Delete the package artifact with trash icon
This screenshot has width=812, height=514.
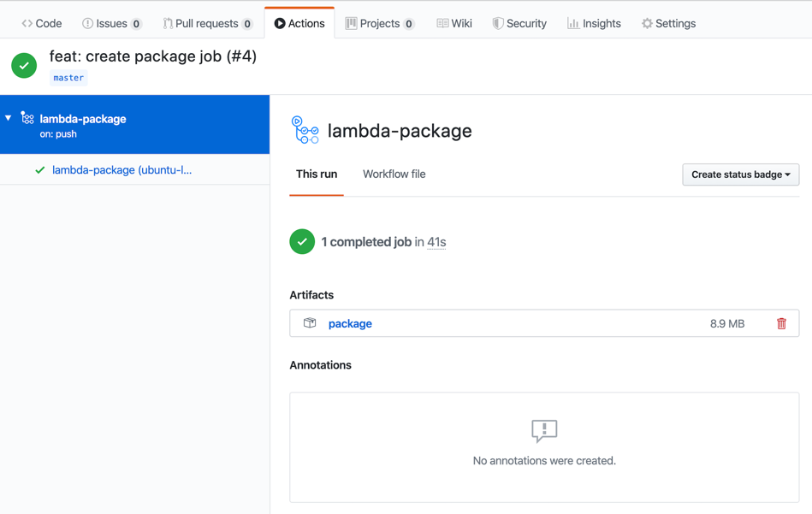pos(781,323)
